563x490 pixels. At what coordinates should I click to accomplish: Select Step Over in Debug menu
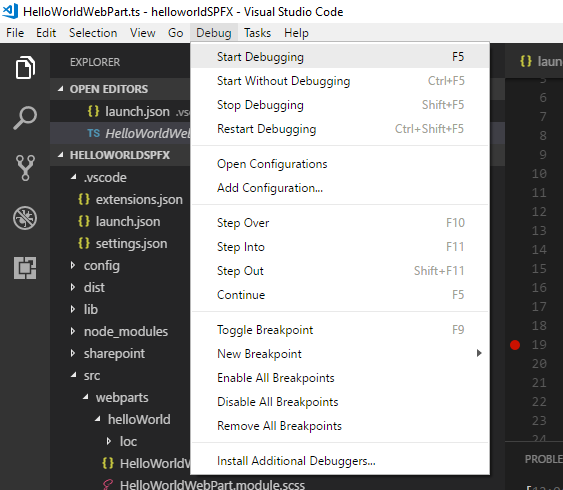click(340, 223)
